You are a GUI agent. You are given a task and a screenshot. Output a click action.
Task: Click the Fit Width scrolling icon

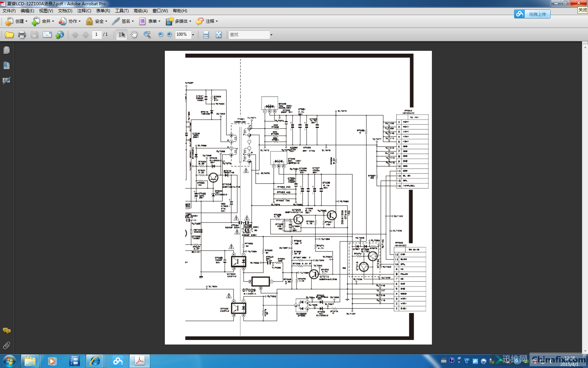click(x=206, y=35)
